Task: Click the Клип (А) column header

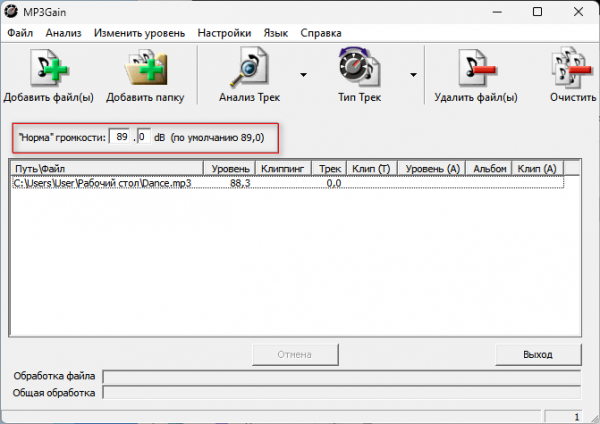Action: [537, 169]
